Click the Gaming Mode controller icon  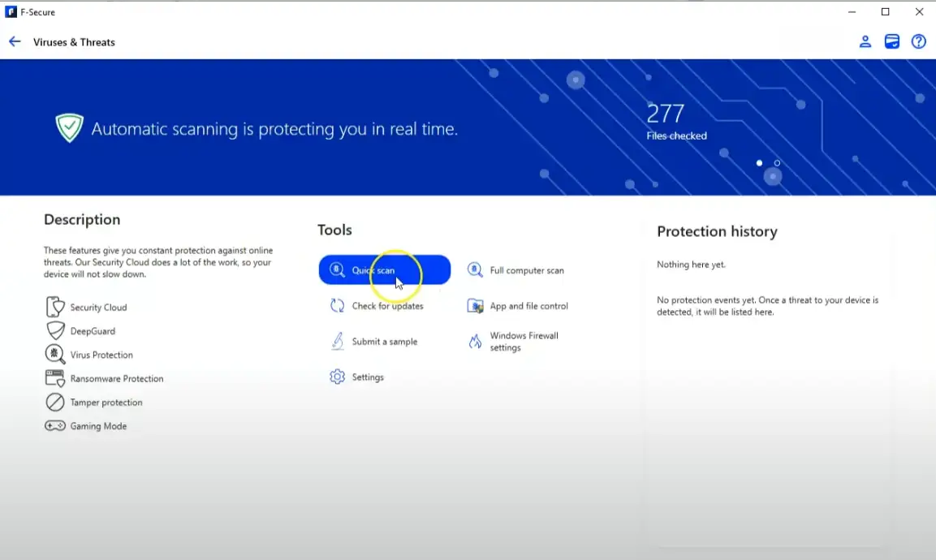[55, 426]
